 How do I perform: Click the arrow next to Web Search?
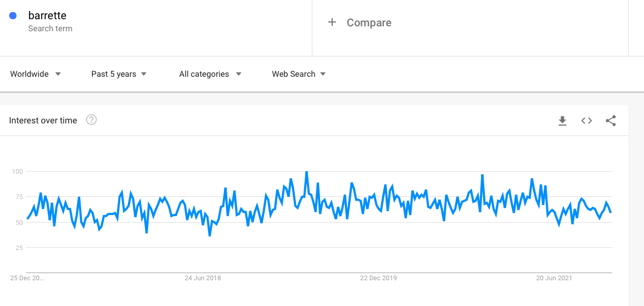click(x=323, y=74)
